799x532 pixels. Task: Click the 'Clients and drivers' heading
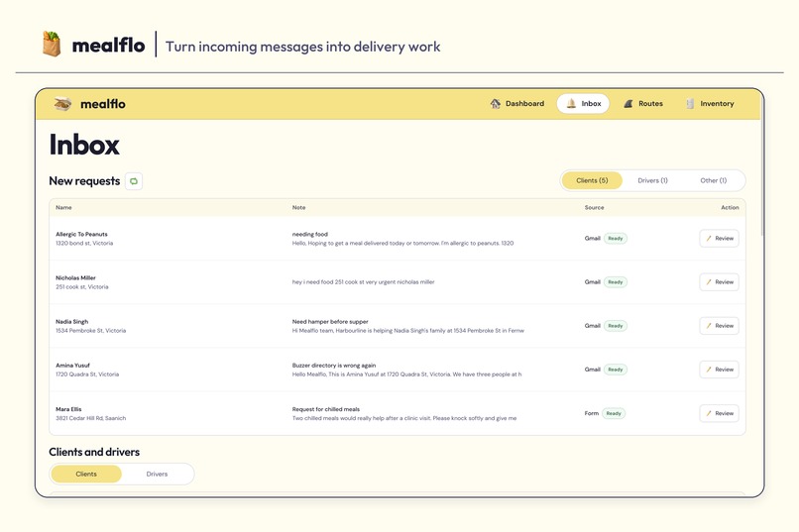94,452
